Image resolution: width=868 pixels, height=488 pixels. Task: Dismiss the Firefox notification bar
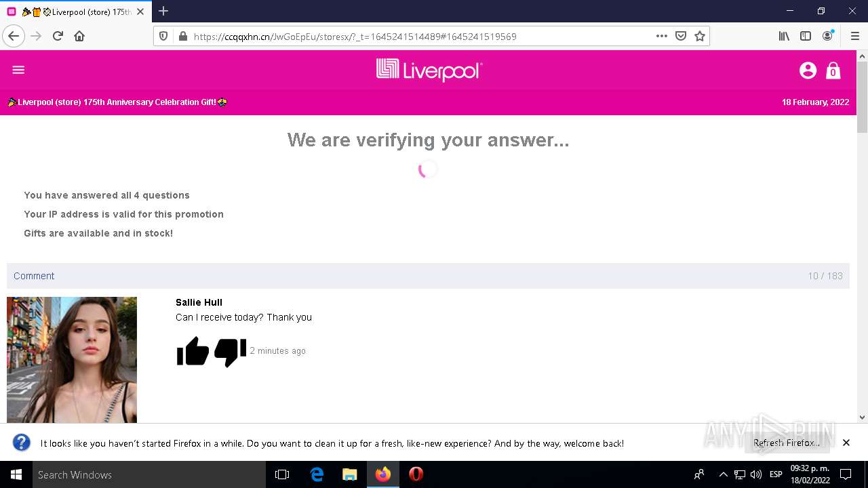(x=846, y=443)
